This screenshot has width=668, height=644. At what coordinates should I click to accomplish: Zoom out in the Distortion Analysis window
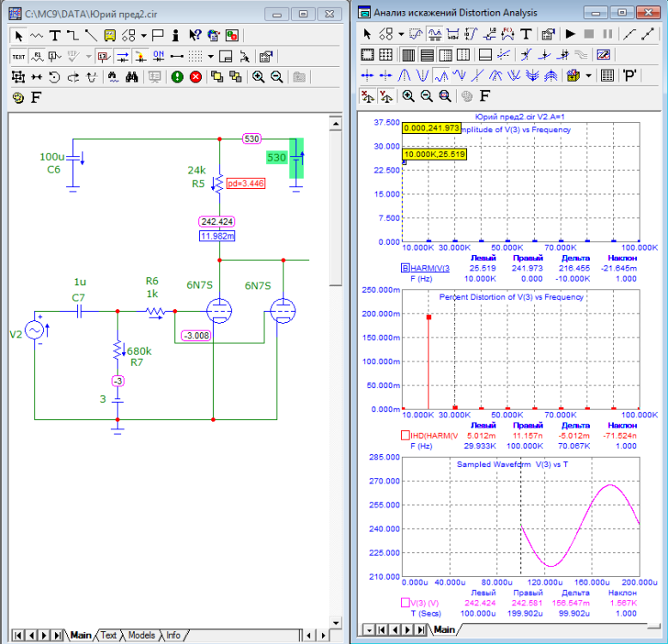(x=426, y=96)
